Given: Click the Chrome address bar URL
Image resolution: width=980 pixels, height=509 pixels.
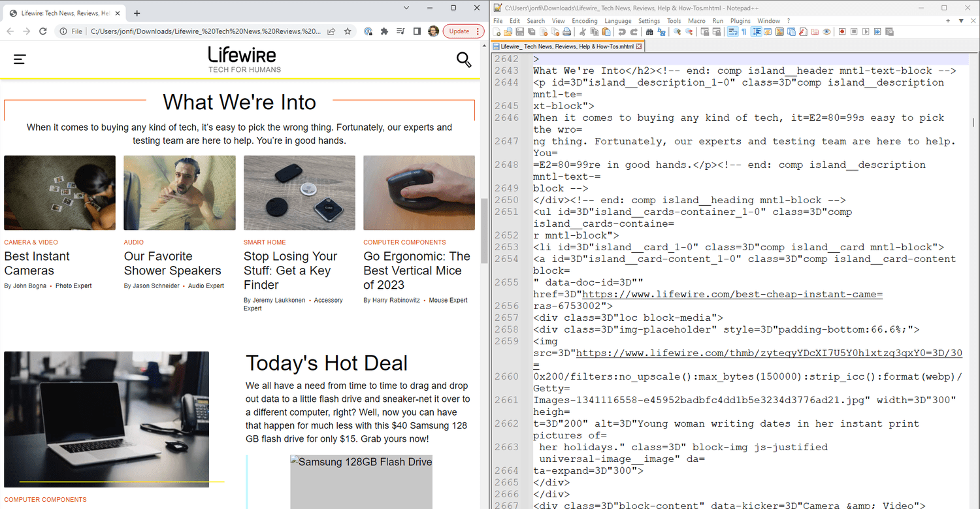Looking at the screenshot, I should tap(206, 31).
